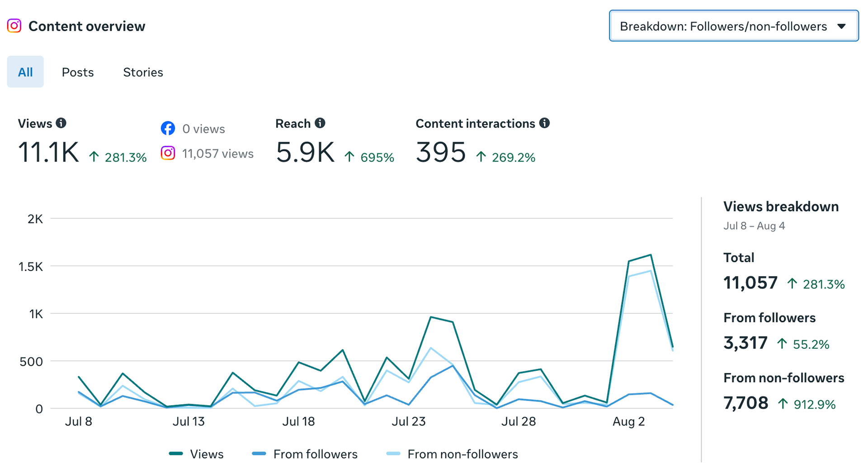Click the Content overview heading
The image size is (868, 472).
(87, 26)
